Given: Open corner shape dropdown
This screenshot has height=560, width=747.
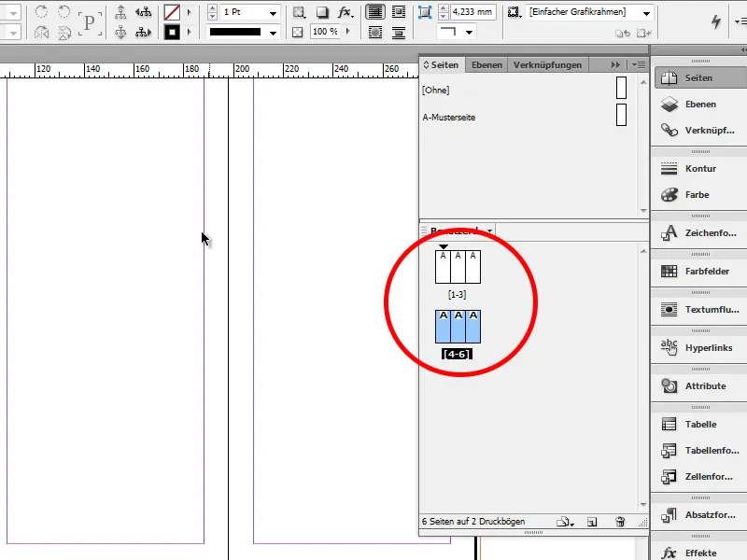Looking at the screenshot, I should point(470,33).
